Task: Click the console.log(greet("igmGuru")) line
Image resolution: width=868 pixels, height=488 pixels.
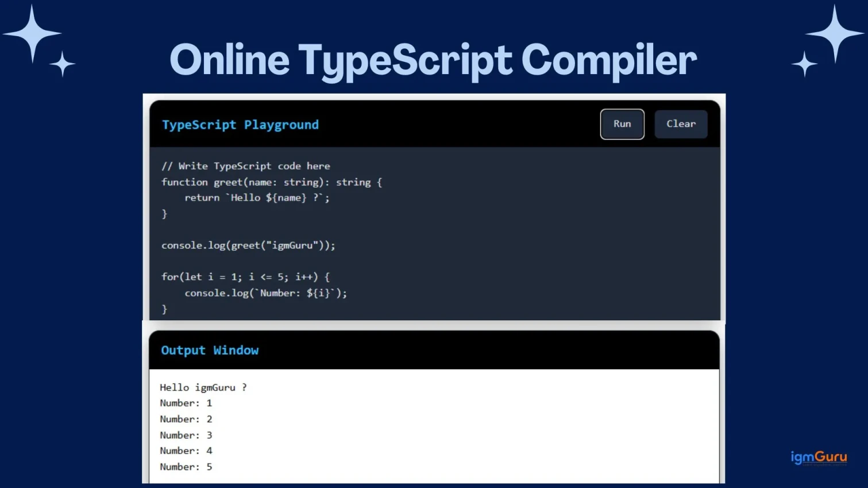Action: click(x=248, y=245)
